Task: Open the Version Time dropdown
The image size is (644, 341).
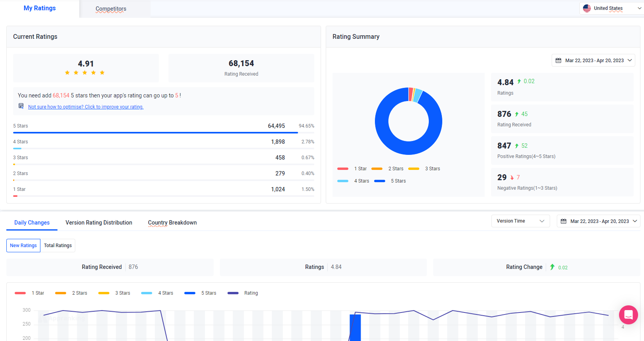Action: tap(520, 221)
